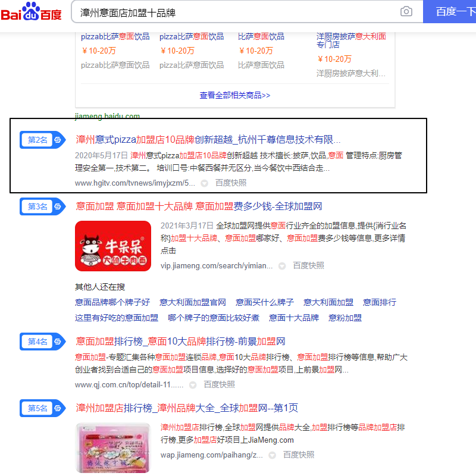This screenshot has width=476, height=476.
Task: Expand arrow beside www.hgitv.com URL
Action: pos(205,183)
